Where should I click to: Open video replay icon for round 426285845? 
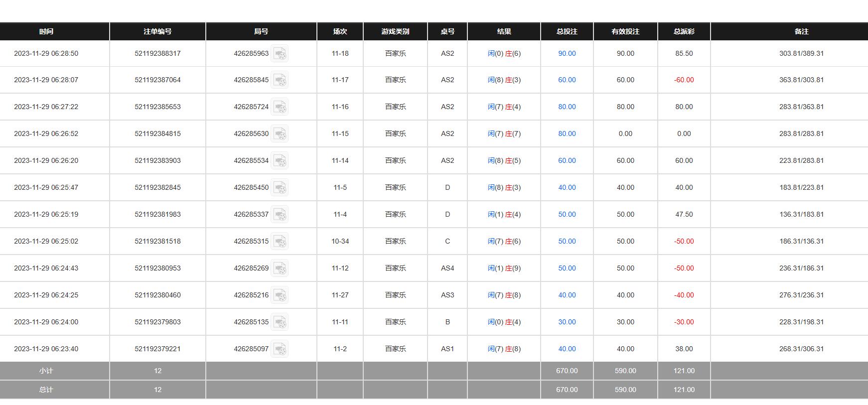click(280, 80)
